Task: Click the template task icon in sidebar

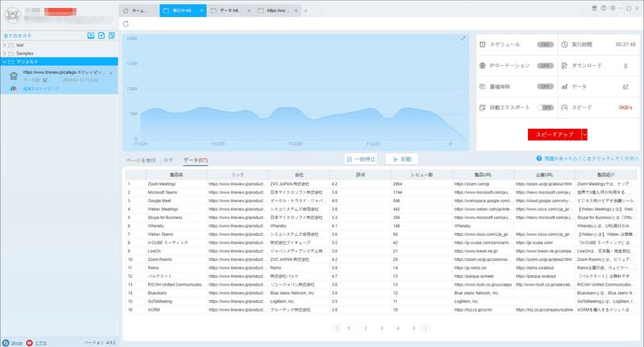Action: [112, 35]
